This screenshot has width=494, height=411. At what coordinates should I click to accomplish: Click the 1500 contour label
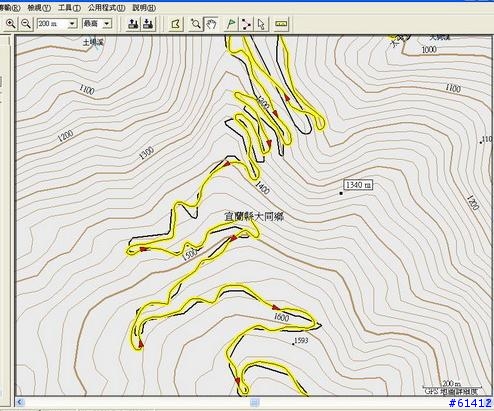(x=190, y=254)
